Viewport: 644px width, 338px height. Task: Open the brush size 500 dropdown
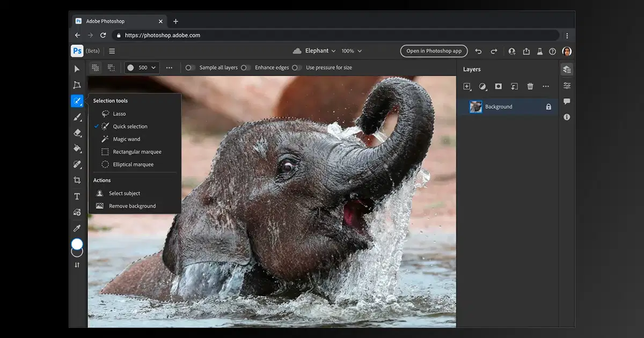142,68
